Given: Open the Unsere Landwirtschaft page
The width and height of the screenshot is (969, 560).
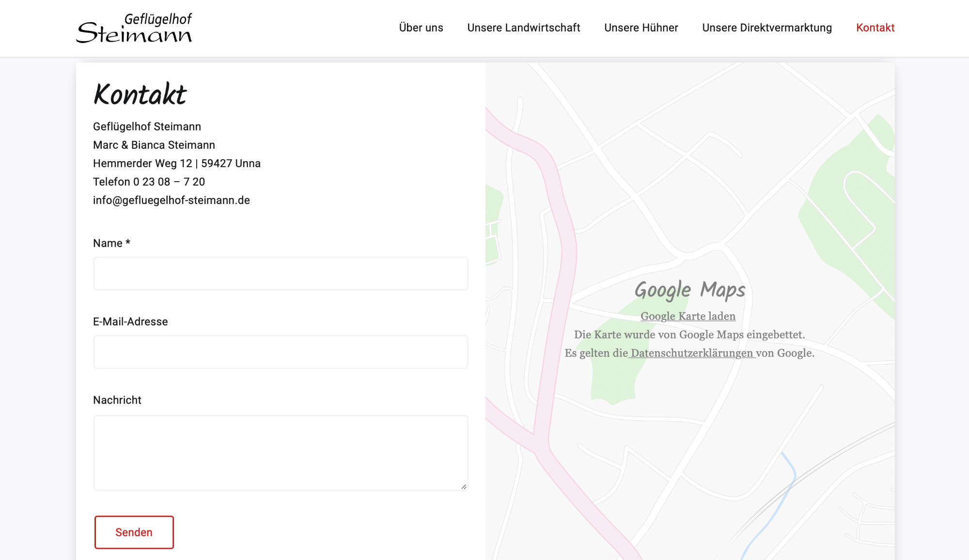Looking at the screenshot, I should (524, 28).
